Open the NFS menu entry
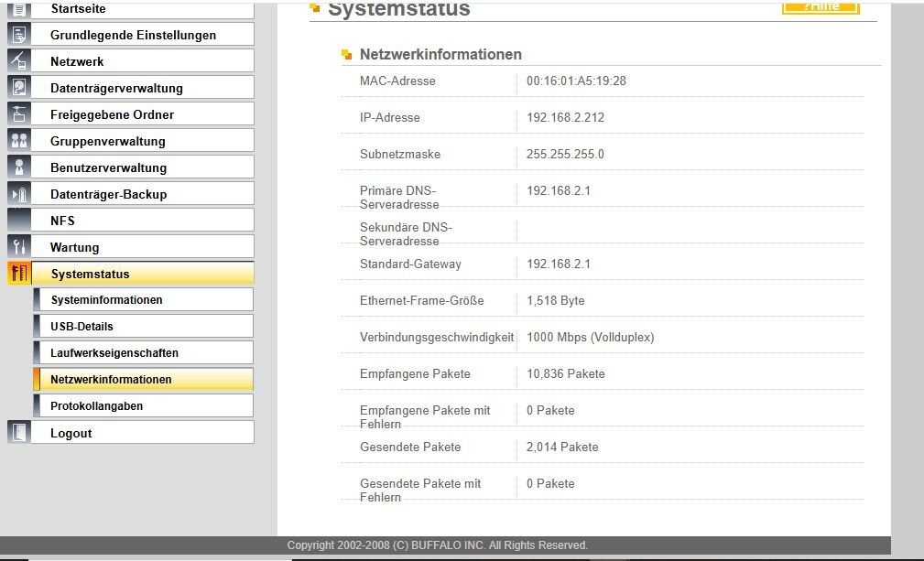This screenshot has height=561, width=924. pyautogui.click(x=143, y=221)
